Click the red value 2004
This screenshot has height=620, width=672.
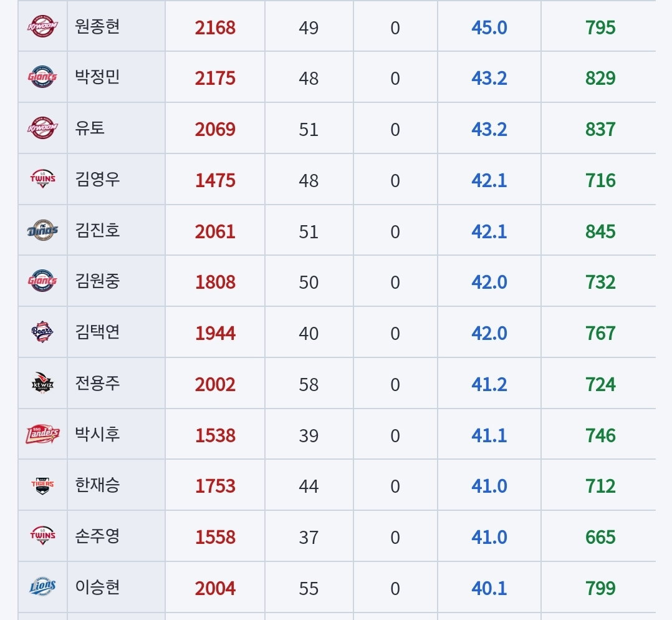point(215,588)
